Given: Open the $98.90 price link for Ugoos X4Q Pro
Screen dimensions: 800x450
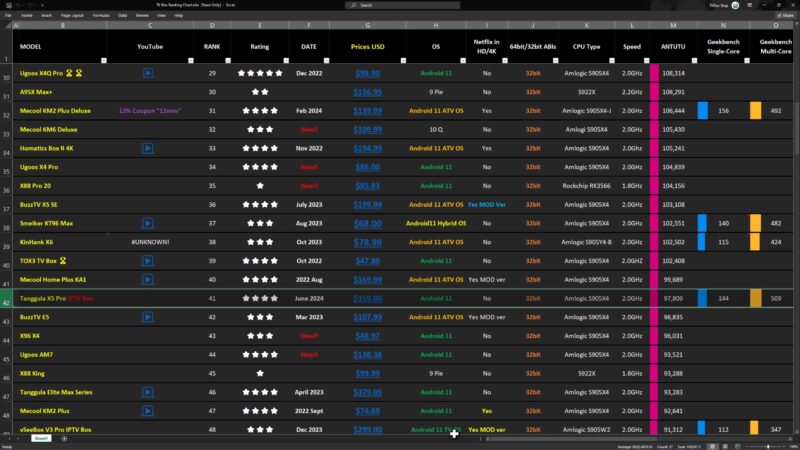Looking at the screenshot, I should [367, 73].
